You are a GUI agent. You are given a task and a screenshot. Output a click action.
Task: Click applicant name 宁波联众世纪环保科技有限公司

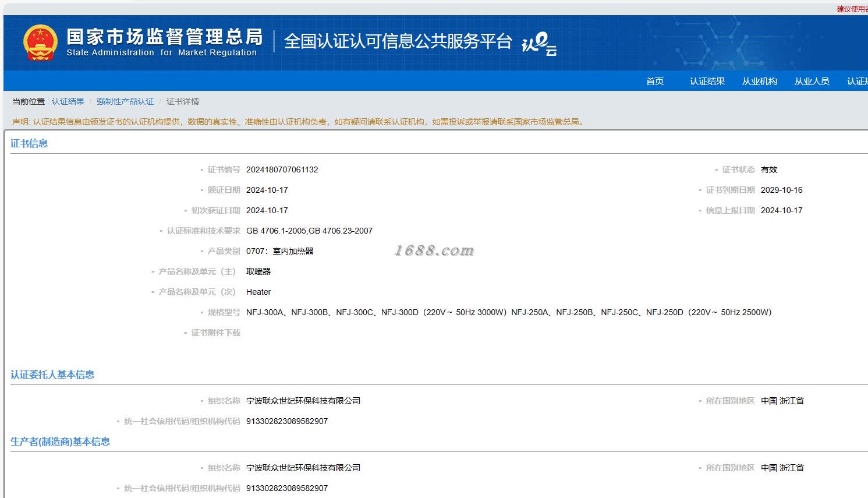click(x=303, y=401)
